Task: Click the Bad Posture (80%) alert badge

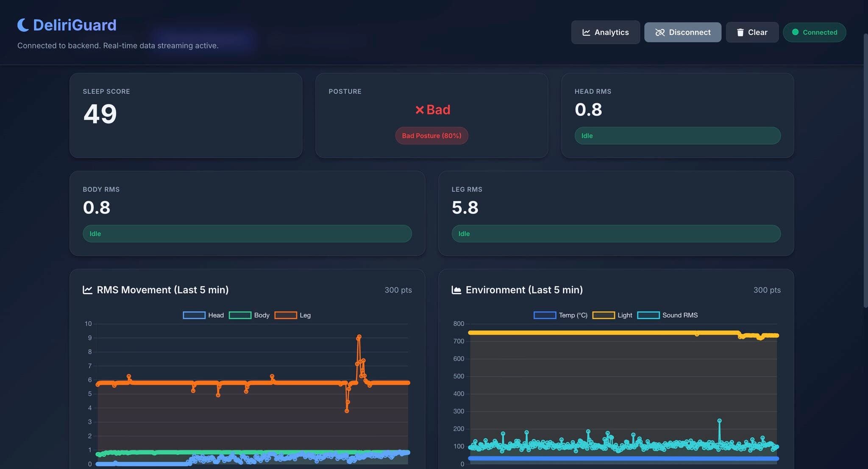Action: tap(431, 136)
